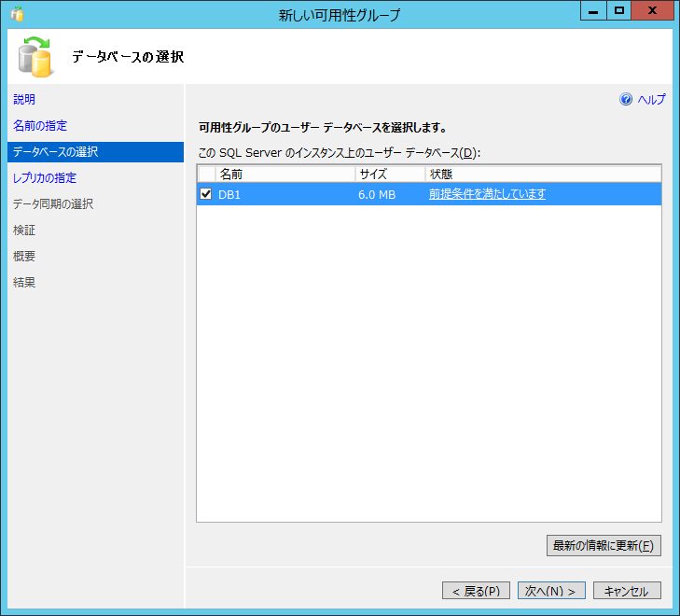Open the 前提条件を満たしています link

[487, 194]
